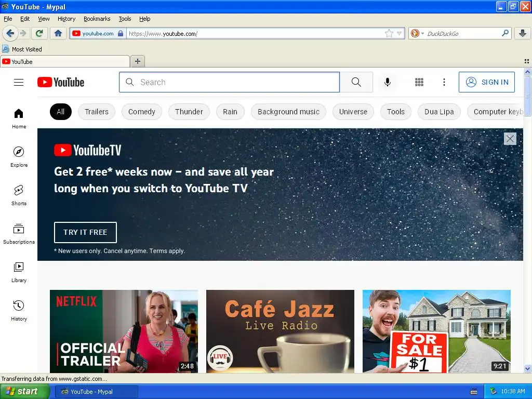The height and width of the screenshot is (399, 532).
Task: Select the YouTube browser tab
Action: [64, 61]
